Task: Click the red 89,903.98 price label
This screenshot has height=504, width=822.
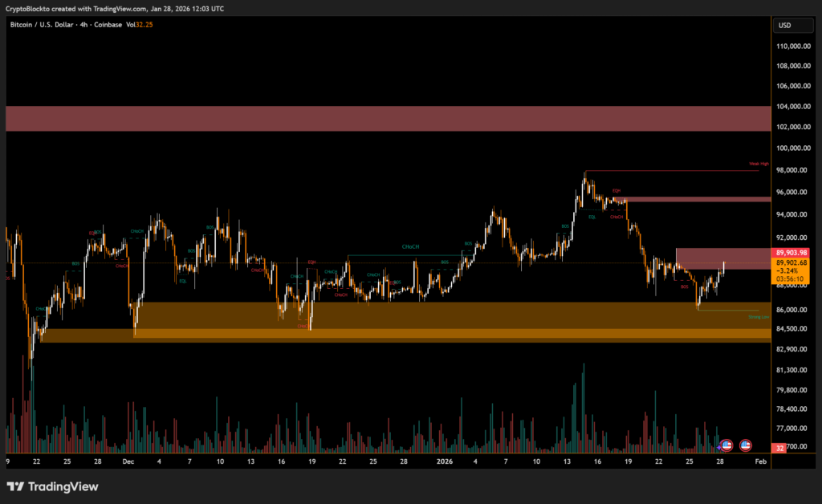Action: 791,254
